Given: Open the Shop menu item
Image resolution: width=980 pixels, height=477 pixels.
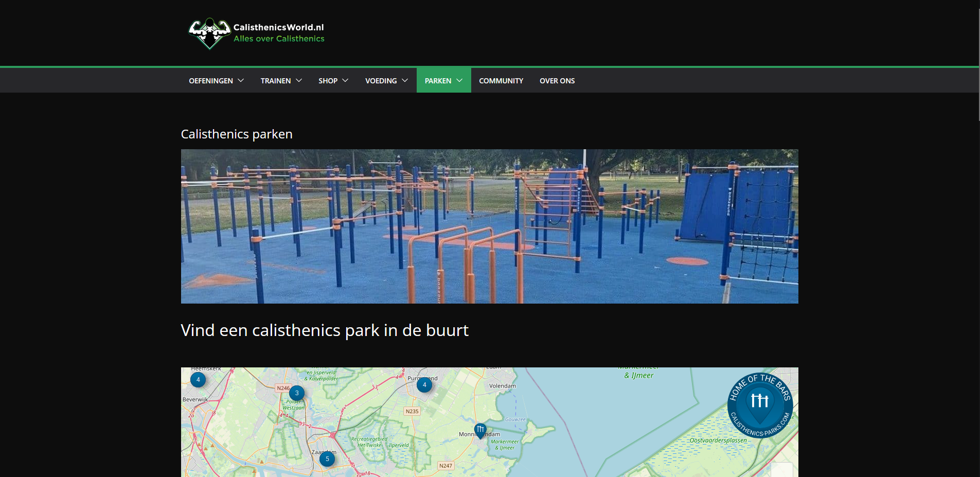Looking at the screenshot, I should [x=328, y=81].
